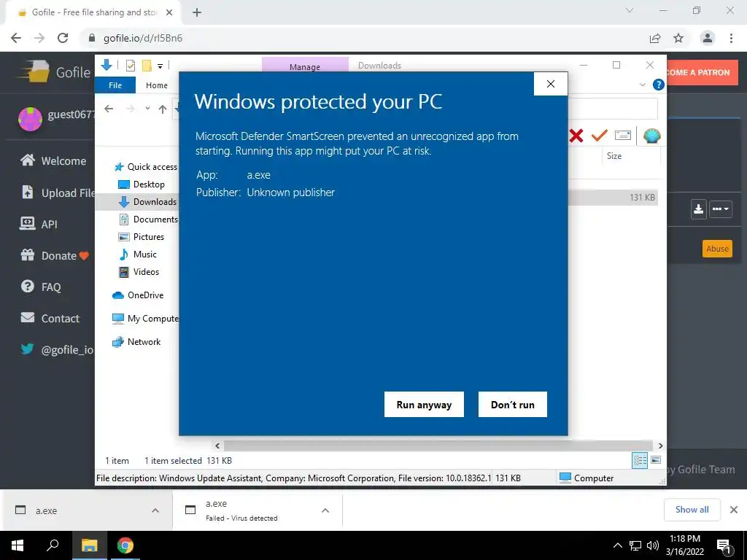Viewport: 747px width, 560px height.
Task: Choose Don't run in SmartScreen dialog
Action: pos(513,404)
